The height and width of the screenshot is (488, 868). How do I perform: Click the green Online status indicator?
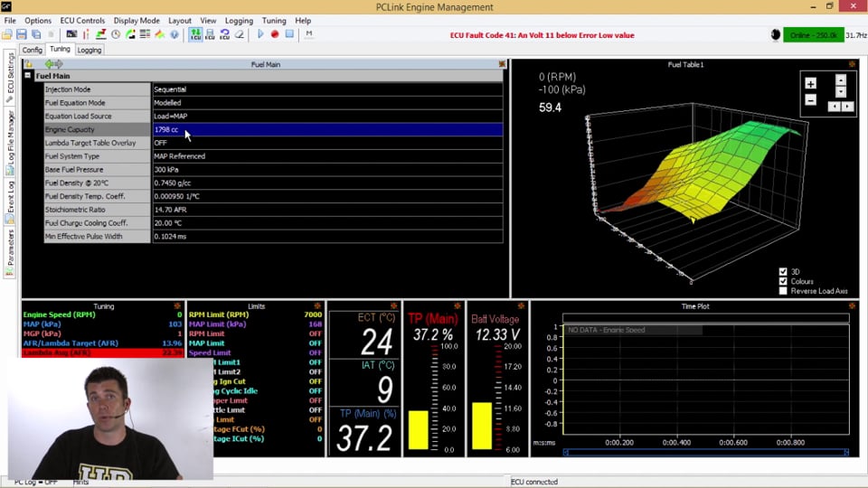pyautogui.click(x=814, y=35)
